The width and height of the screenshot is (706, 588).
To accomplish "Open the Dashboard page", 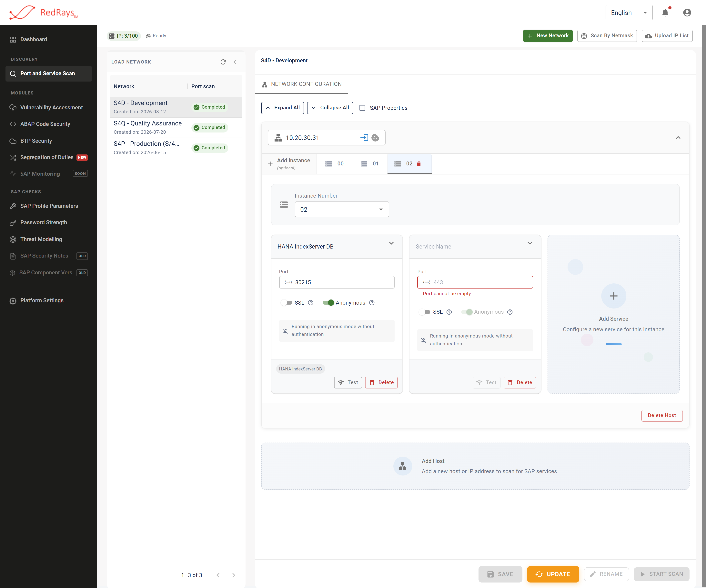I will tap(48, 39).
